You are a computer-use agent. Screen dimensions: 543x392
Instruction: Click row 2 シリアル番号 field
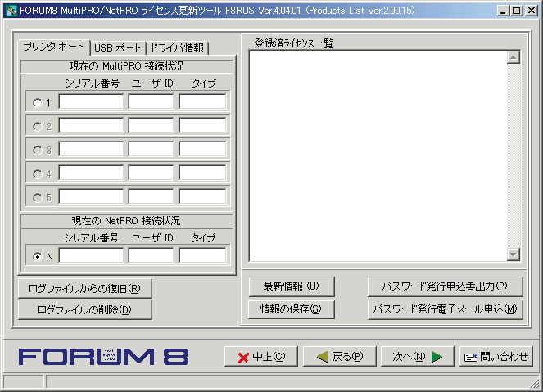coord(91,125)
